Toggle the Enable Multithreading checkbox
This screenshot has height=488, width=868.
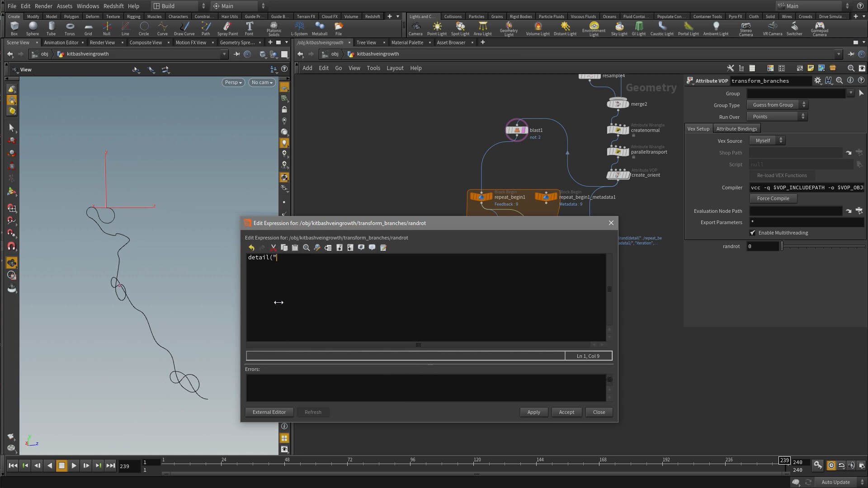point(753,233)
